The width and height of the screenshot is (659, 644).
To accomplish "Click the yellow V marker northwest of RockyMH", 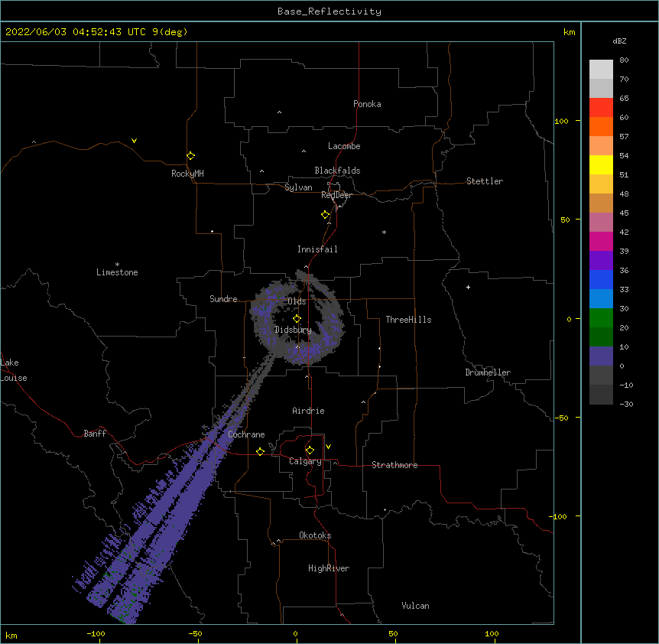I will (134, 141).
